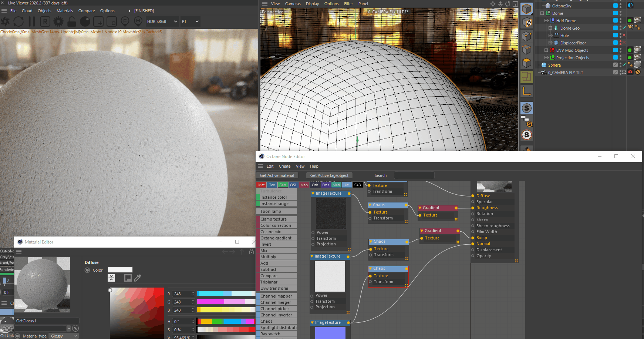The width and height of the screenshot is (644, 339).
Task: Click the Get Active tag/object button
Action: (x=329, y=175)
